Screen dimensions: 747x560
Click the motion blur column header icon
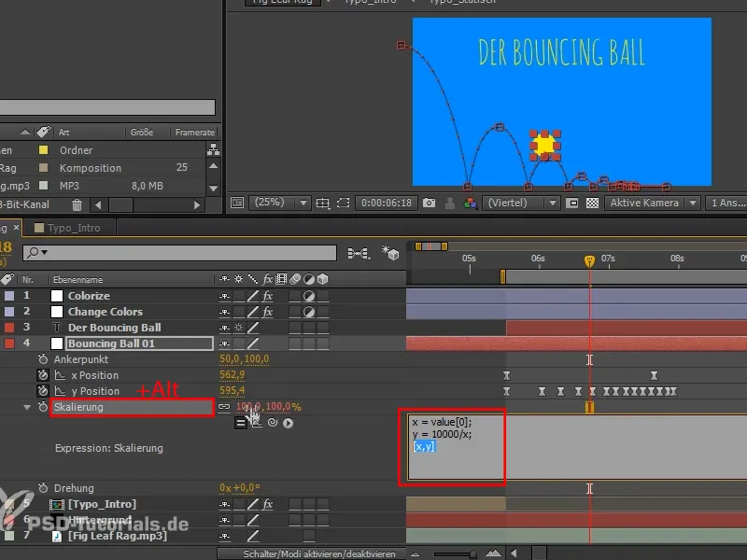pos(295,279)
